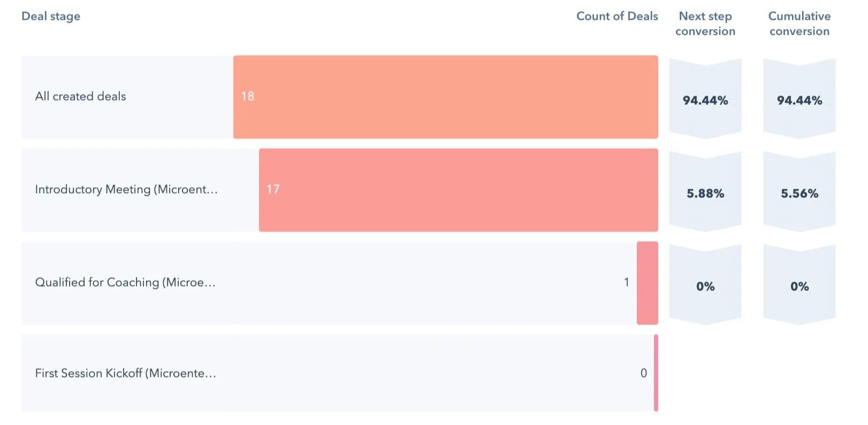Click the Deal stage column header
The image size is (868, 425).
pos(51,16)
